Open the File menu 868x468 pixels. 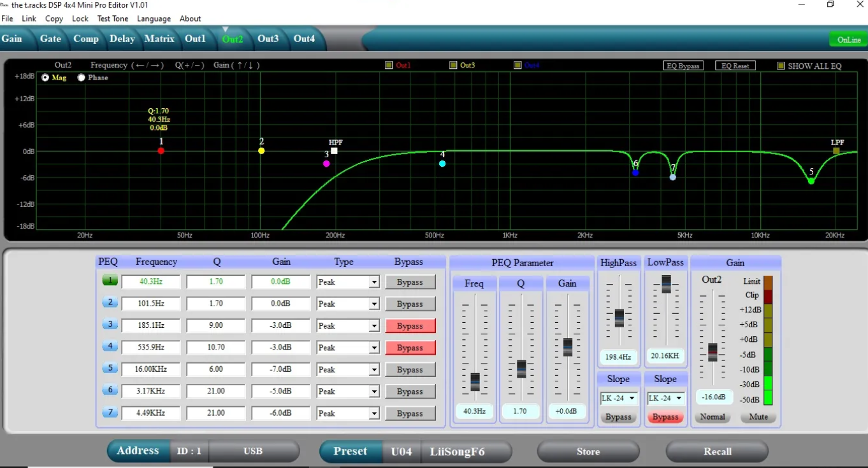coord(7,18)
